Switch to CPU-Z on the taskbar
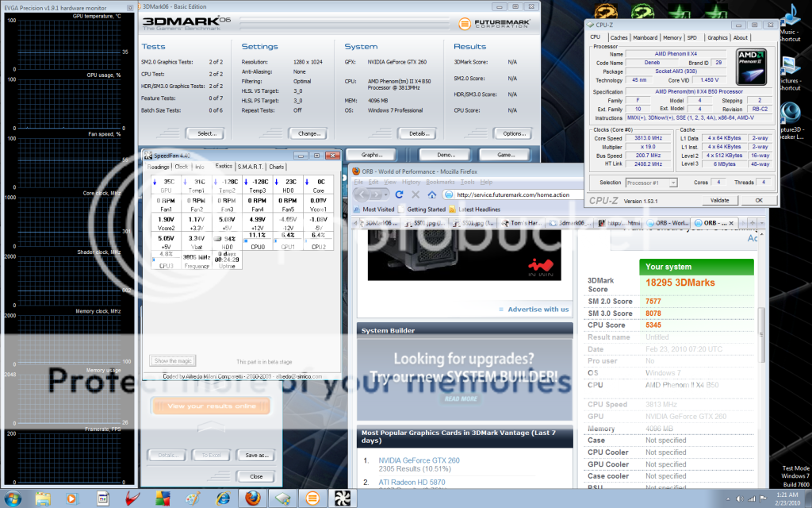812x508 pixels. (283, 498)
